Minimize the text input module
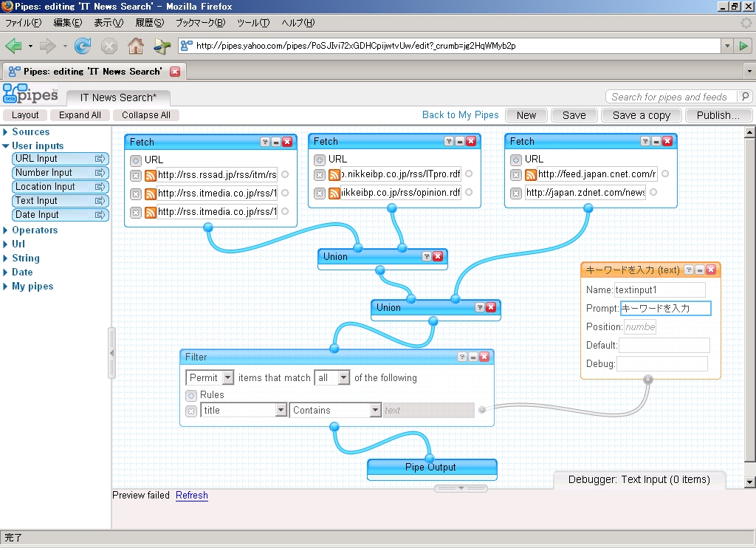Screen dimensions: 756x548 [700, 270]
